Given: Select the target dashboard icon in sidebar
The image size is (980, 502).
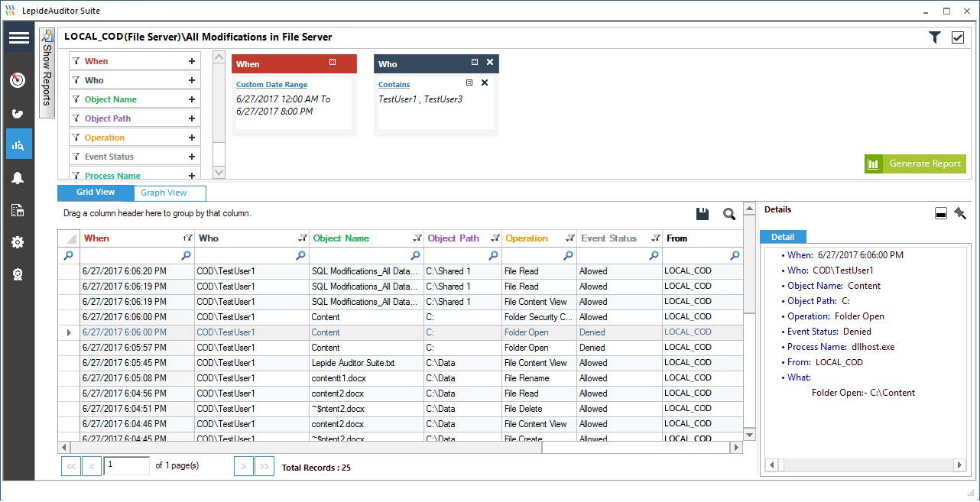Looking at the screenshot, I should [x=17, y=80].
